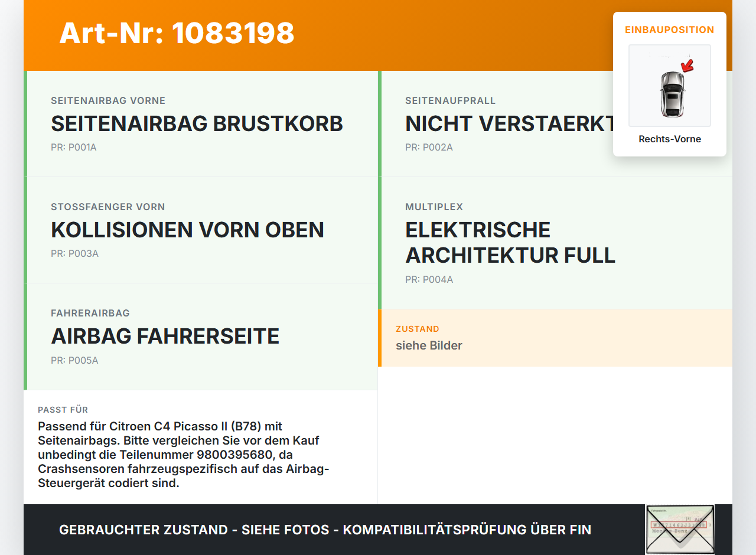Click the 'FAHRERAIRBAG' category label

(90, 314)
